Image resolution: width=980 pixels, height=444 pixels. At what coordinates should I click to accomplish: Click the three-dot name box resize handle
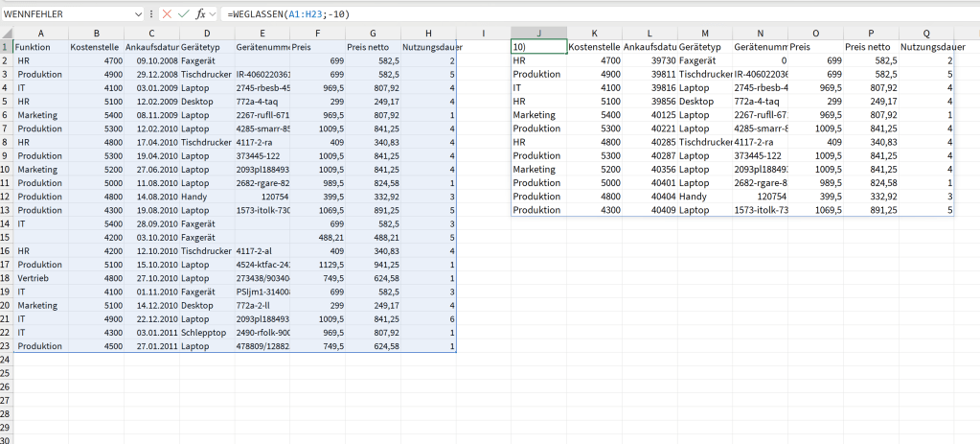pyautogui.click(x=152, y=14)
